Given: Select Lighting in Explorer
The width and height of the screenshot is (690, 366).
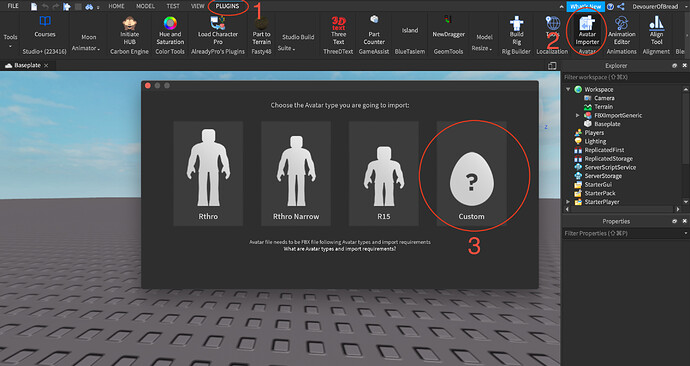Looking at the screenshot, I should coord(595,142).
